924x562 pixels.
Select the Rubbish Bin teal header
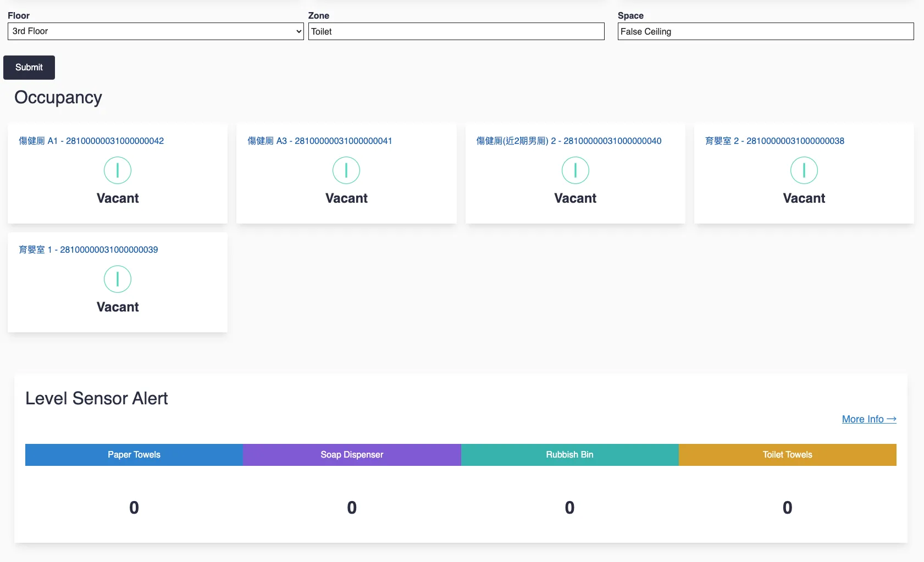(x=570, y=455)
